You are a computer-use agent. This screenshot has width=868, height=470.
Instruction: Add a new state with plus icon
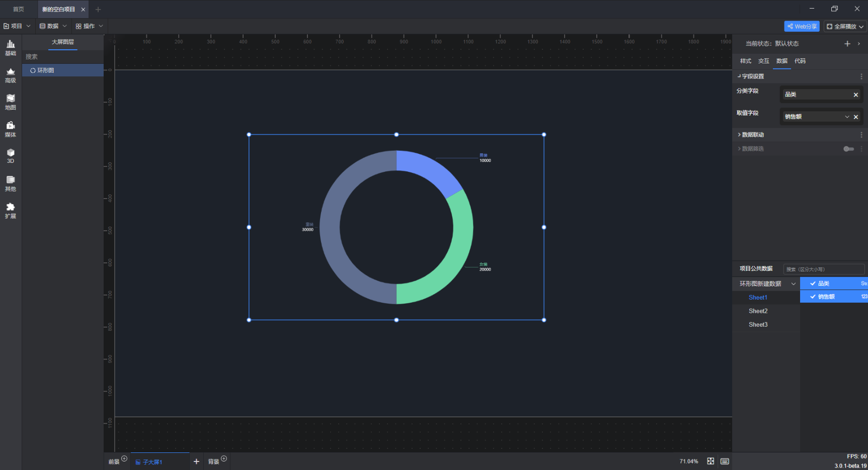click(x=847, y=44)
